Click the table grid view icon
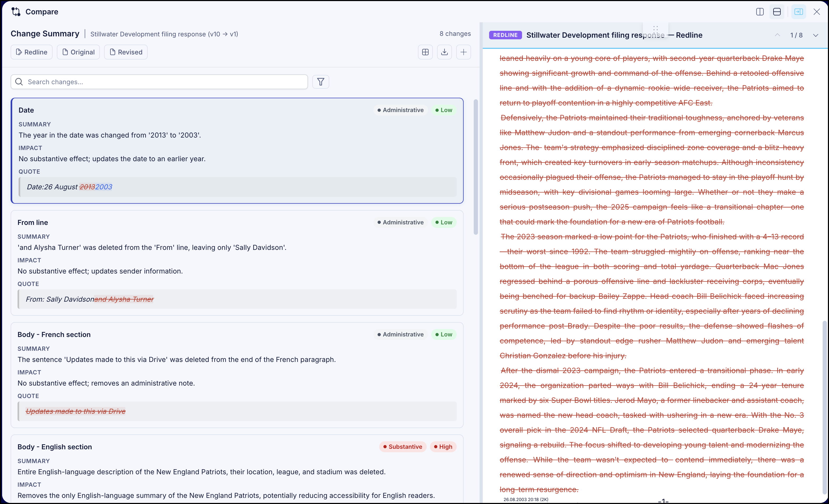This screenshot has height=504, width=829. click(425, 52)
